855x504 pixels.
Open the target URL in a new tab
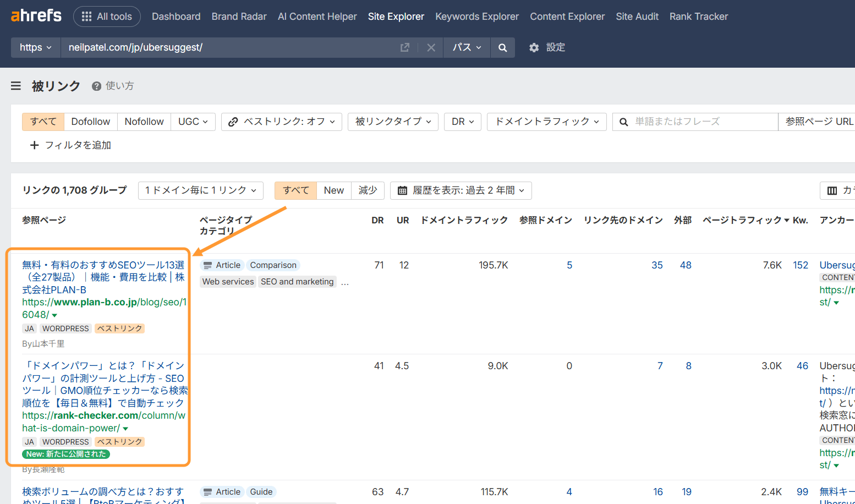(x=405, y=47)
